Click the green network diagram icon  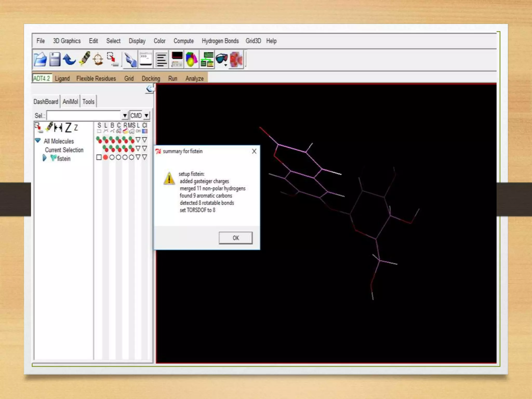tap(207, 59)
